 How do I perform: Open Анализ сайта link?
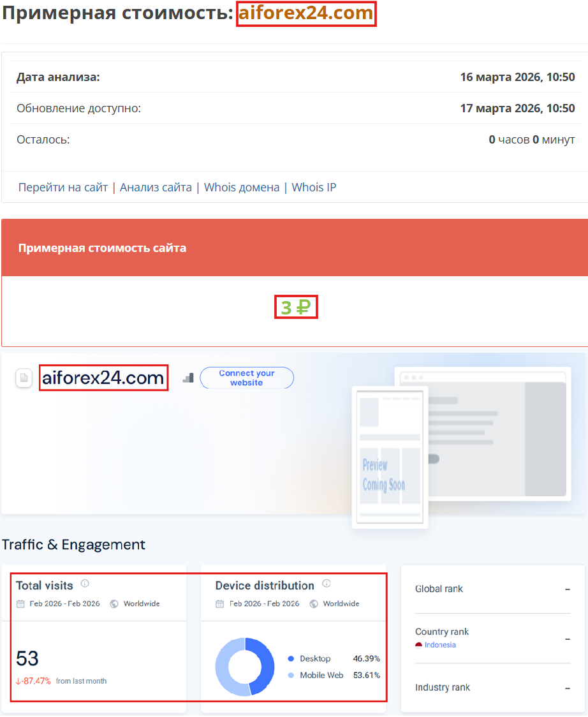156,187
